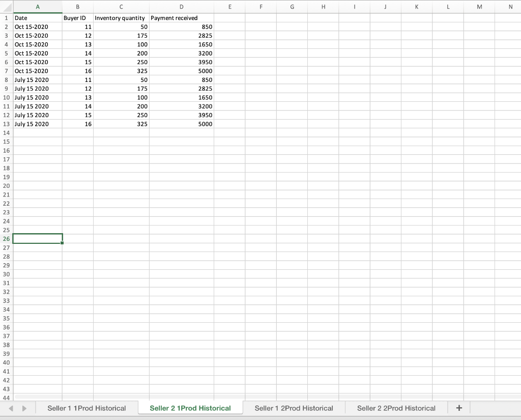Select the cell showing payment 5000 for Oct 15
Image resolution: width=521 pixels, height=420 pixels.
click(x=181, y=71)
